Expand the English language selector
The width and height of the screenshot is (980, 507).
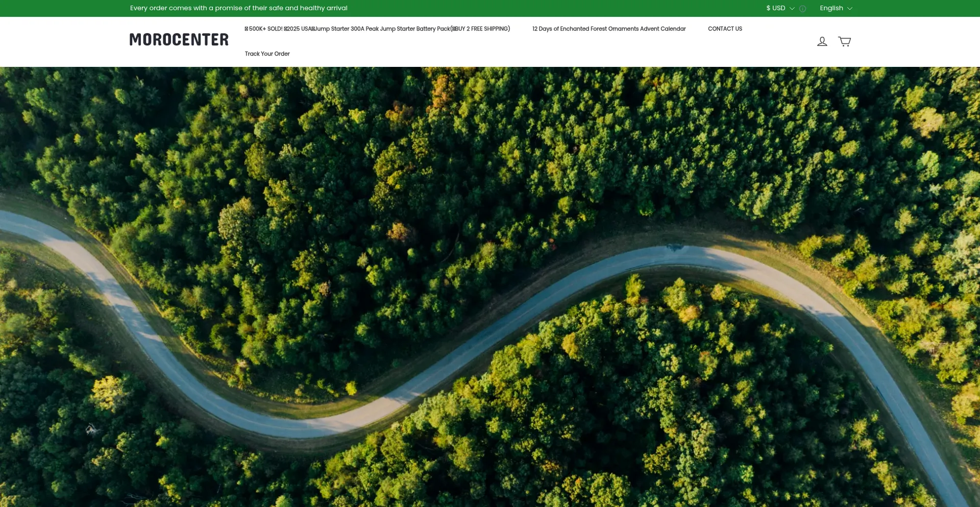[x=832, y=8]
